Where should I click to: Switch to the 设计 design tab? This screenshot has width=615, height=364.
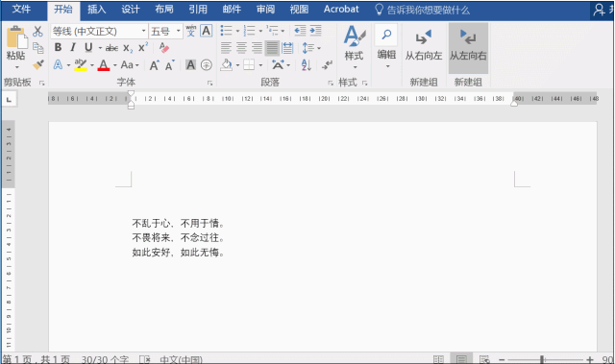pos(131,10)
